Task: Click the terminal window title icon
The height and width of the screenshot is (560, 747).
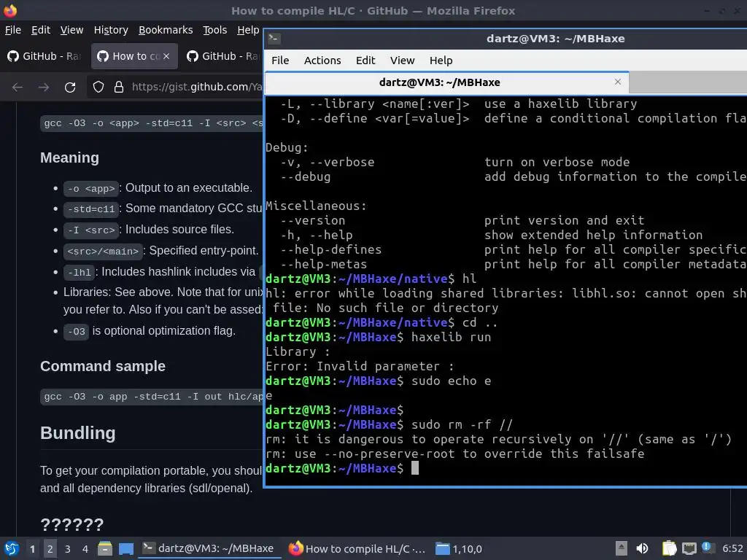Action: tap(274, 39)
